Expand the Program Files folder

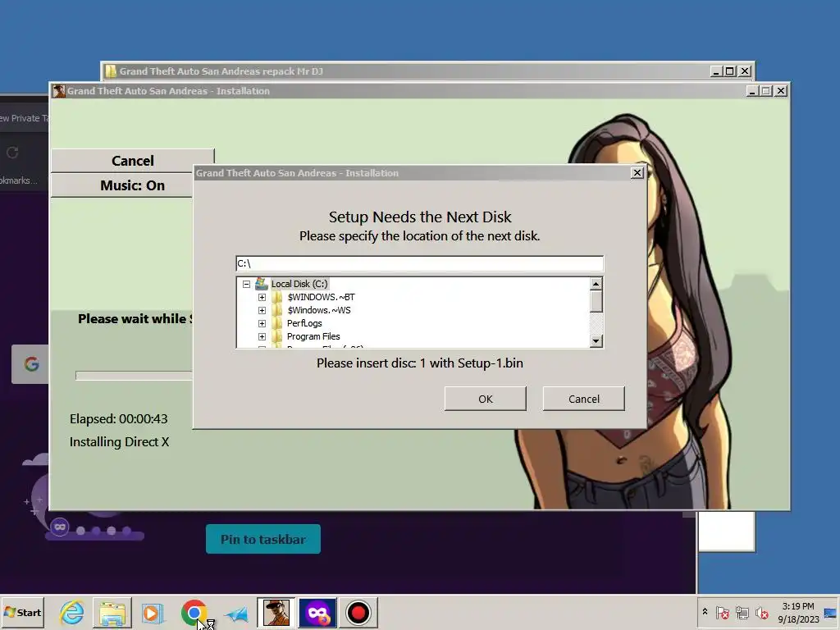click(x=262, y=336)
